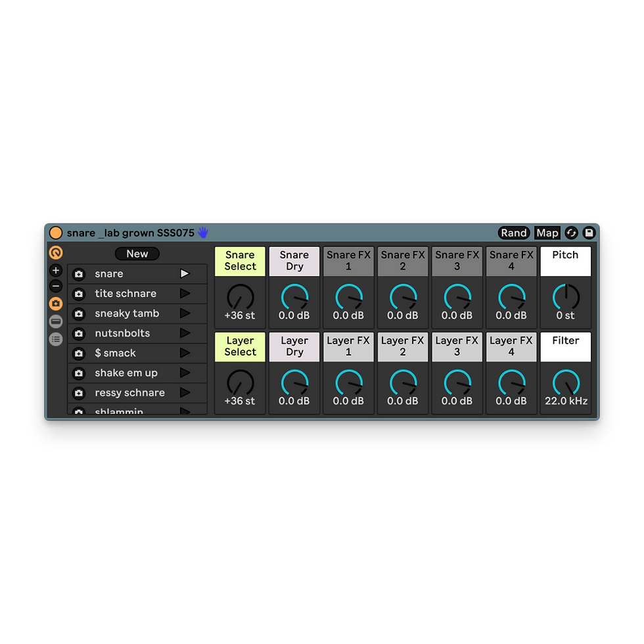Launch the snare variation

click(x=185, y=273)
